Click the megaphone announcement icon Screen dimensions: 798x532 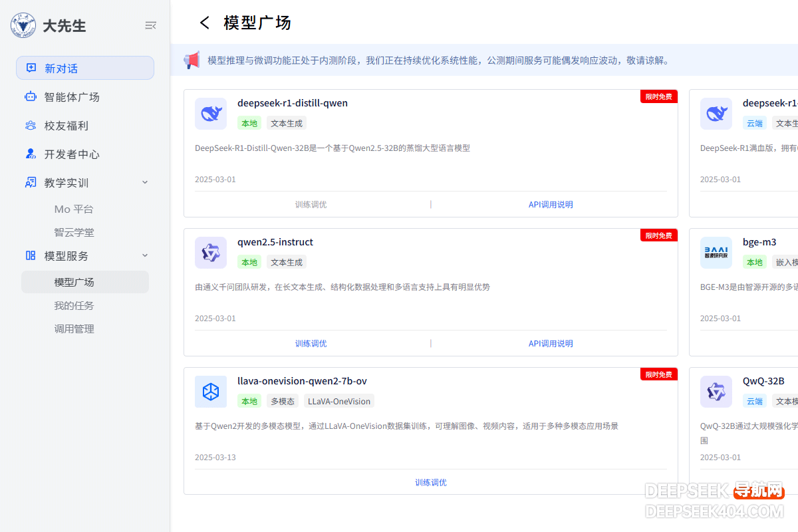(192, 61)
